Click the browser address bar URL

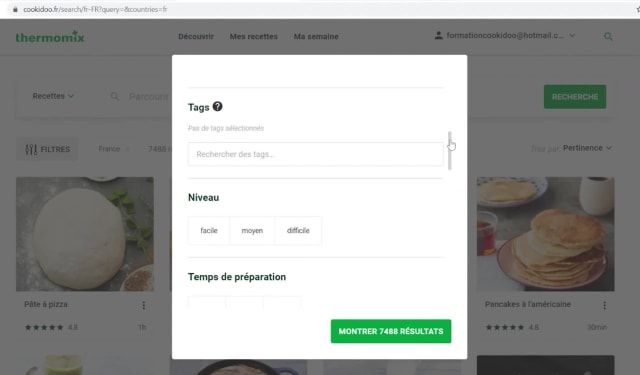95,9
